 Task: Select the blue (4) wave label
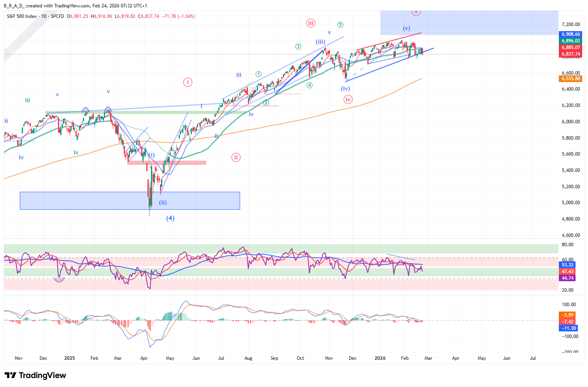tap(170, 218)
